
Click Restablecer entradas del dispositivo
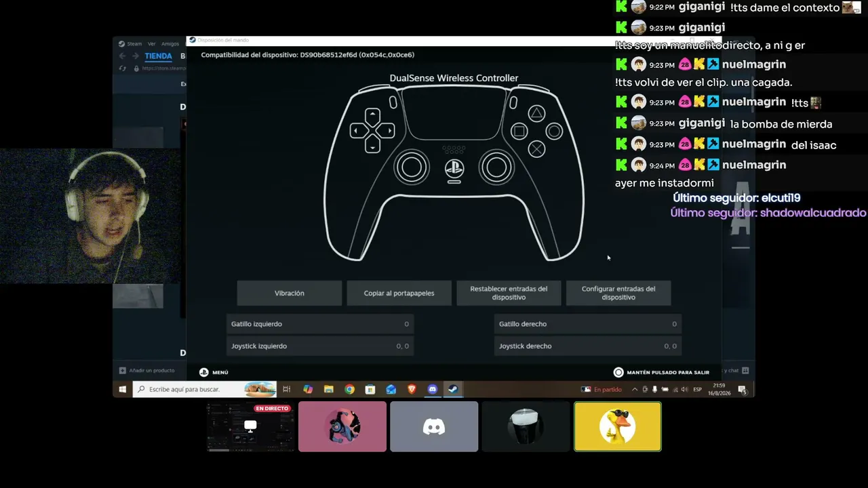click(509, 293)
